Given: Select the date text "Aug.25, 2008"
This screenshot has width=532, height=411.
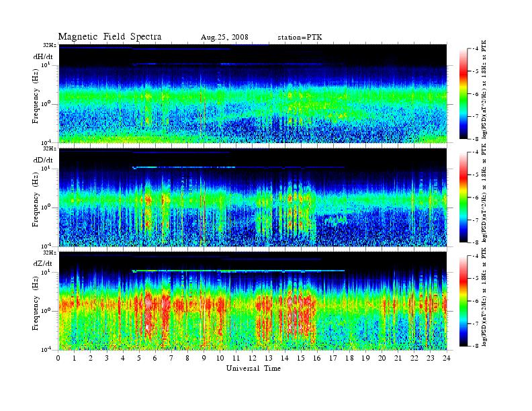Looking at the screenshot, I should [224, 38].
